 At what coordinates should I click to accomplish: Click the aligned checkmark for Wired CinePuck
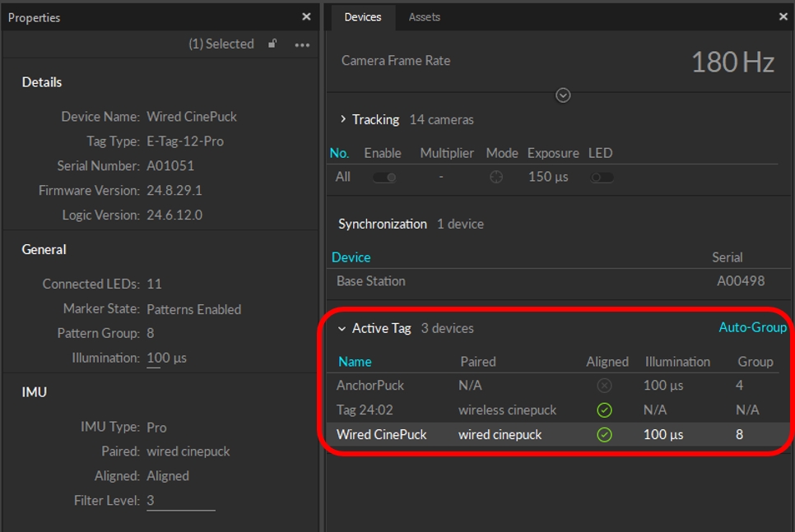point(604,434)
